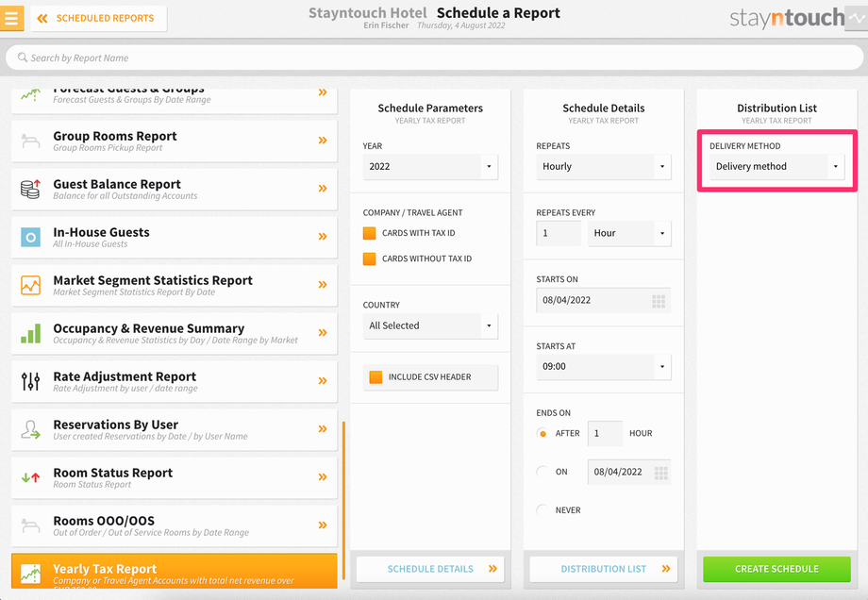Toggle Cards Without Tax ID checkbox
The width and height of the screenshot is (868, 600).
coord(369,258)
